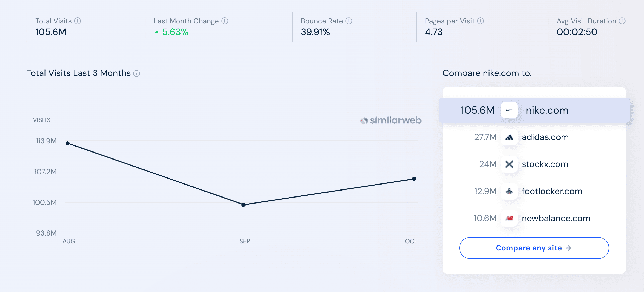Click the Nike swoosh logo icon

coord(509,110)
